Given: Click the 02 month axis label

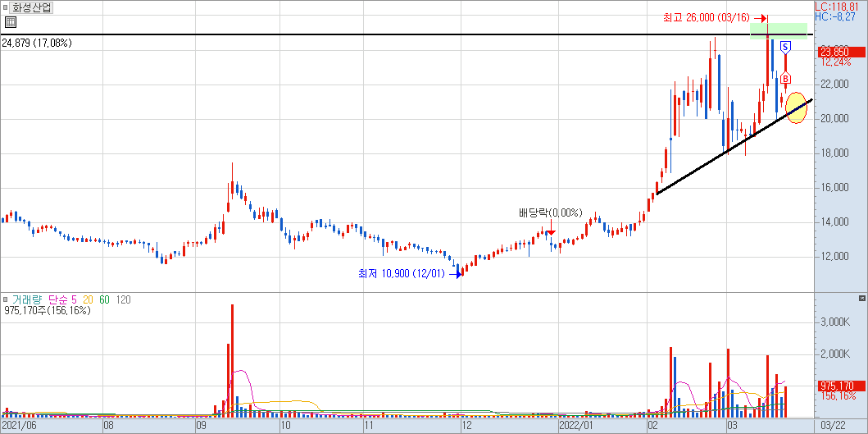Looking at the screenshot, I should [x=653, y=426].
